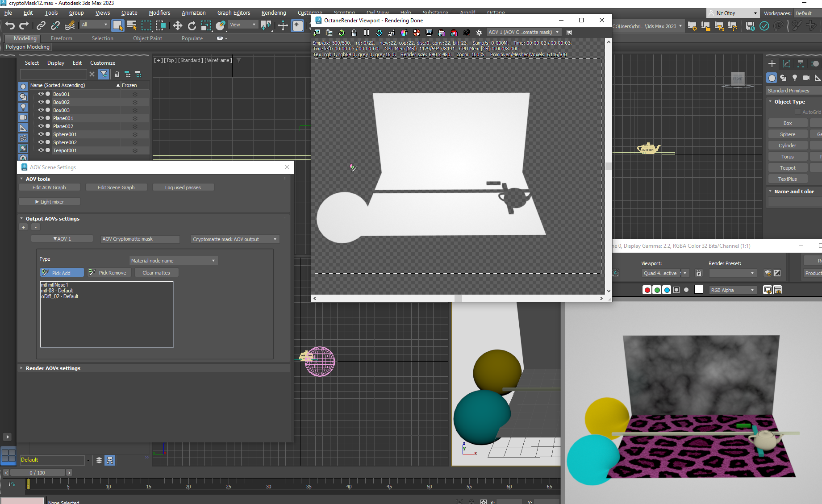The width and height of the screenshot is (822, 504).
Task: Open the Modifiers menu
Action: tap(159, 13)
